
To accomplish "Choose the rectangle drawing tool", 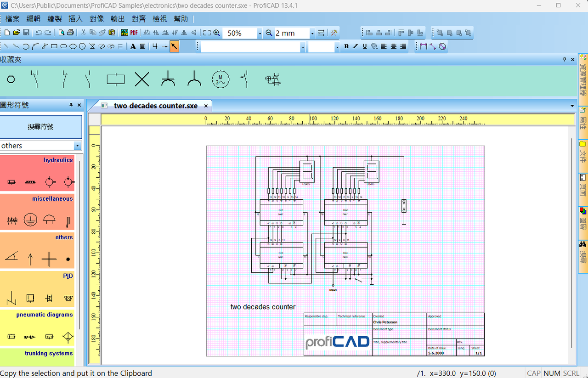I will click(x=54, y=46).
